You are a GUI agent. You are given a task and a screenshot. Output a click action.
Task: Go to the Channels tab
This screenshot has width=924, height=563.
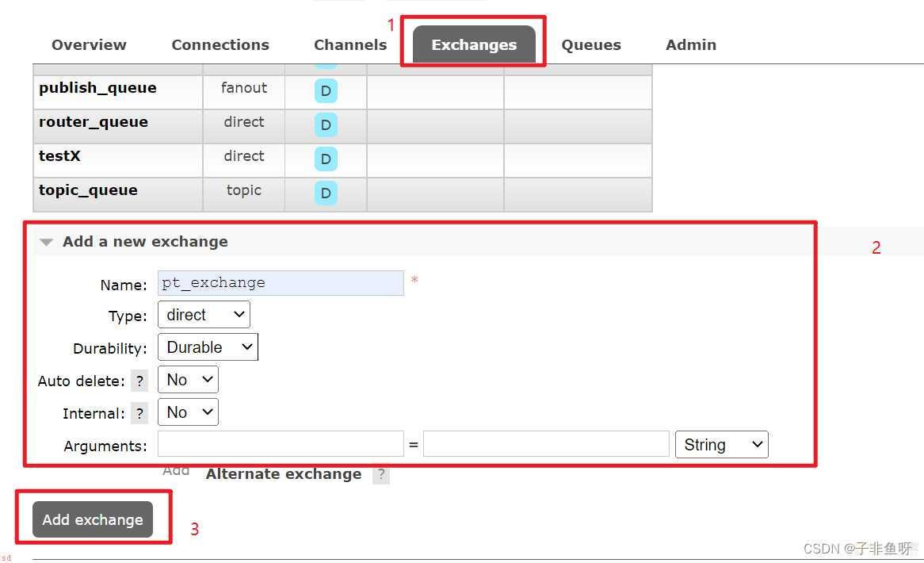[350, 45]
